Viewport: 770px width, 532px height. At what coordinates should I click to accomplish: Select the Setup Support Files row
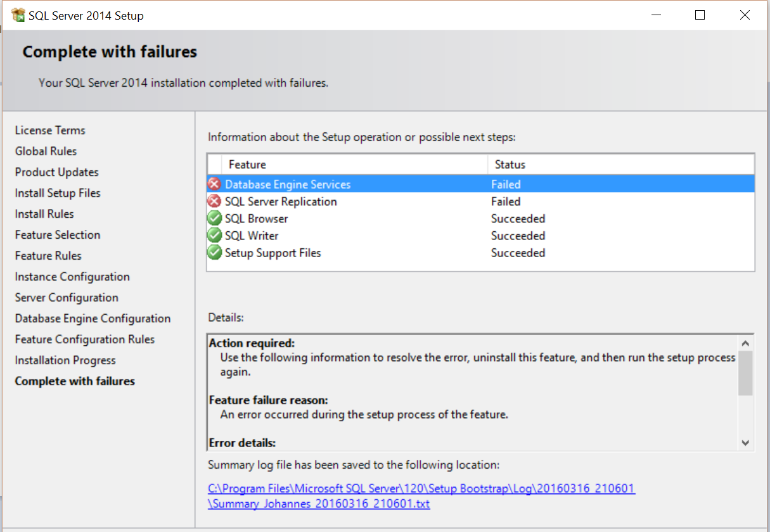pos(480,253)
